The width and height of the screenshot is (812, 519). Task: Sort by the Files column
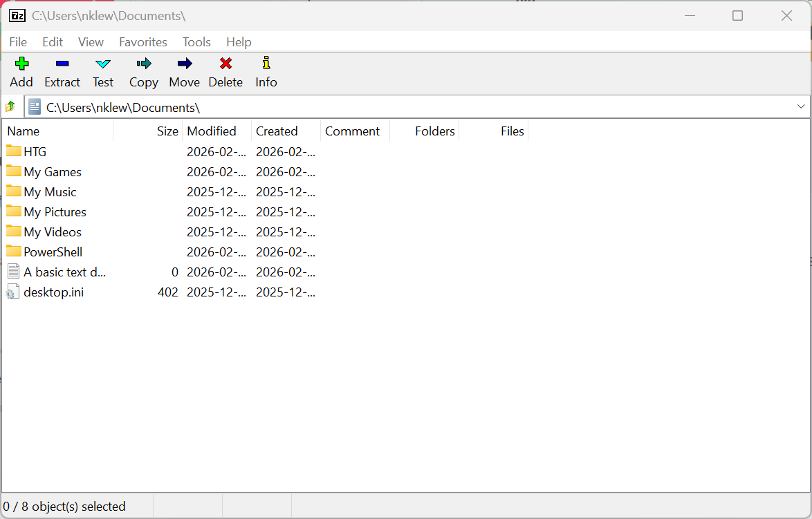tap(494, 131)
